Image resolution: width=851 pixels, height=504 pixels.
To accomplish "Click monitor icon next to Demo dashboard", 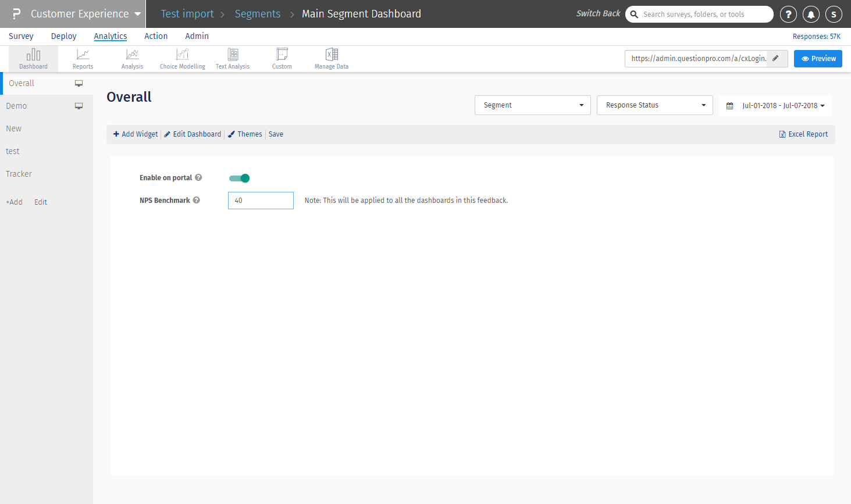I will [x=79, y=106].
